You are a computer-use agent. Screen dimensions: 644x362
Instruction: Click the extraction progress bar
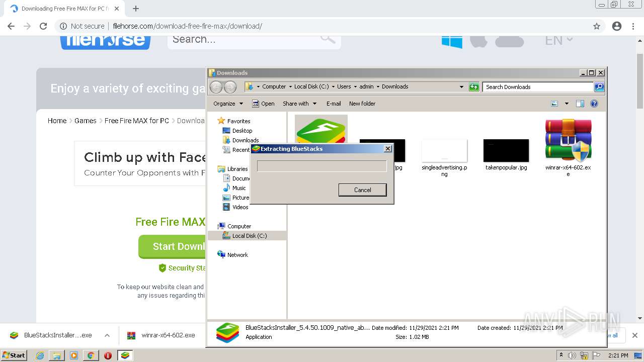tap(321, 166)
